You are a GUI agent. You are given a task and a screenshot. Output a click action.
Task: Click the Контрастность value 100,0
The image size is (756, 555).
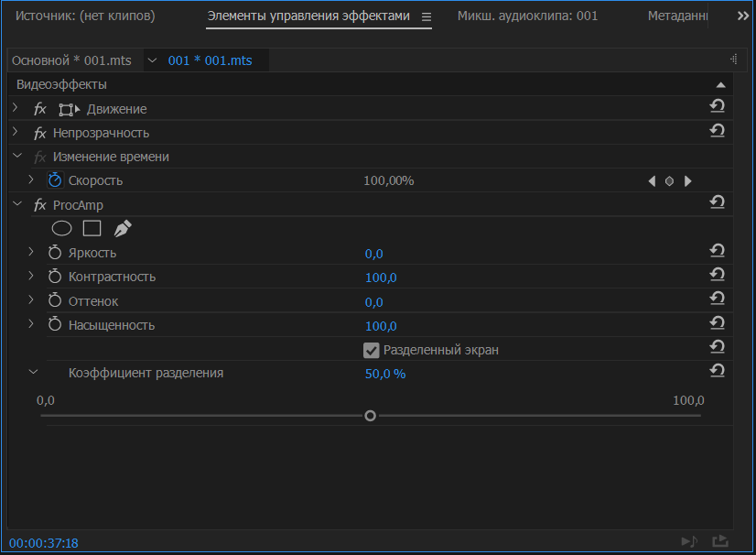[381, 277]
